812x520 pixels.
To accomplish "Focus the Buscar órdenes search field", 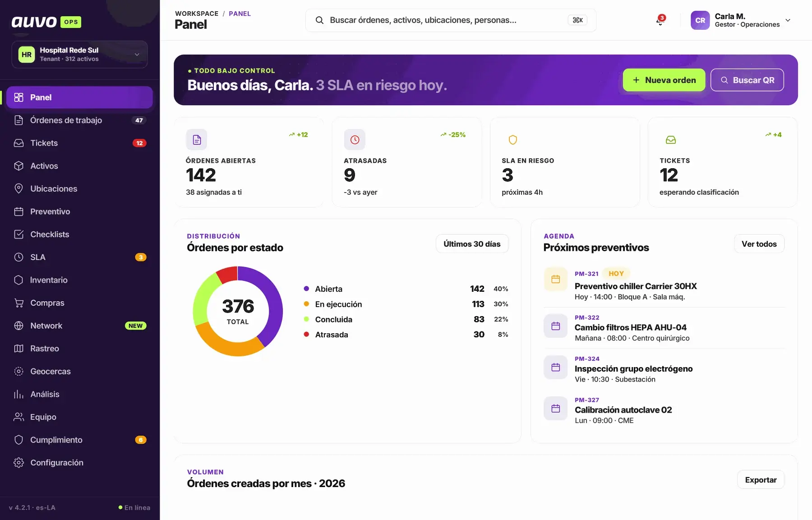I will (451, 20).
